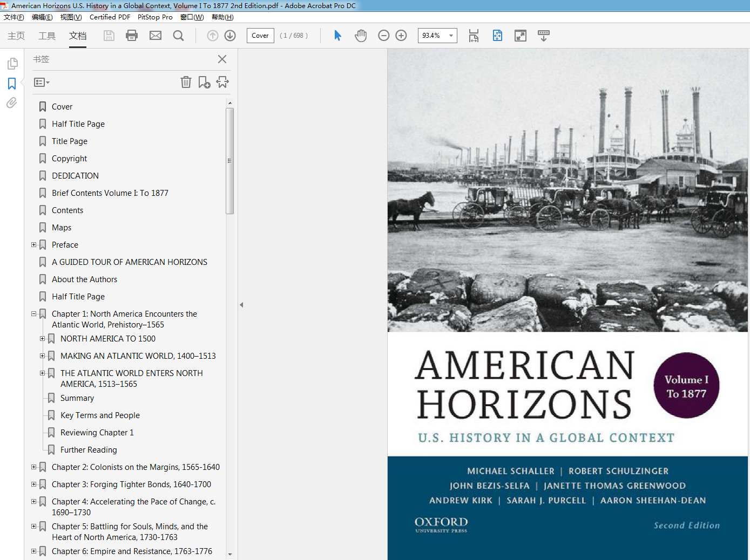Expand Chapter 2 bookmark
The image size is (750, 560).
point(33,467)
